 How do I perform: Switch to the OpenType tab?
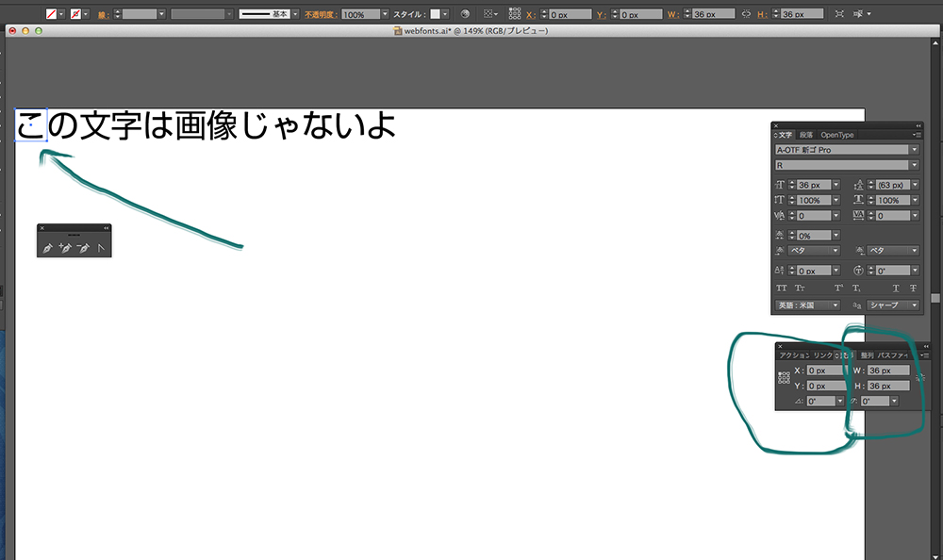pyautogui.click(x=836, y=135)
